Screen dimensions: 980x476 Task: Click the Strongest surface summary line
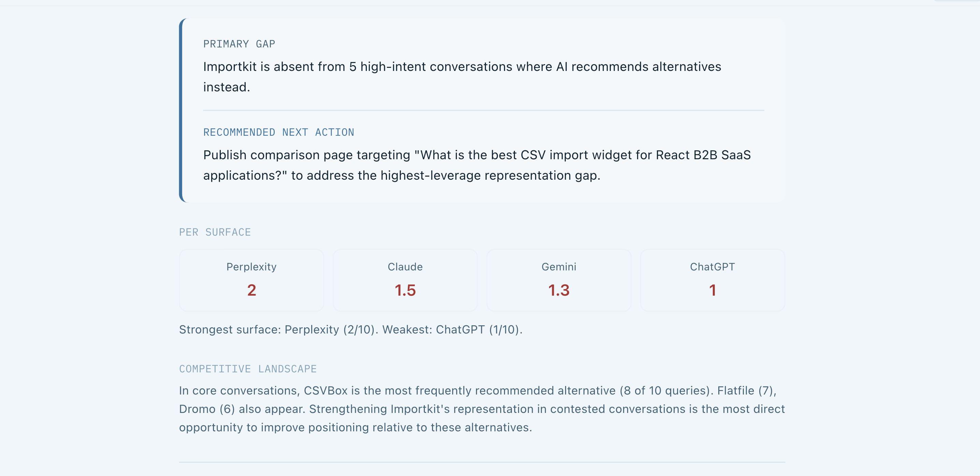(x=351, y=330)
